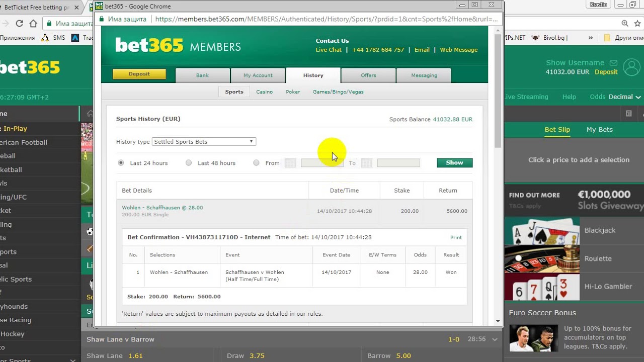Switch to the My Bets tab
This screenshot has height=362, width=644.
[x=600, y=130]
